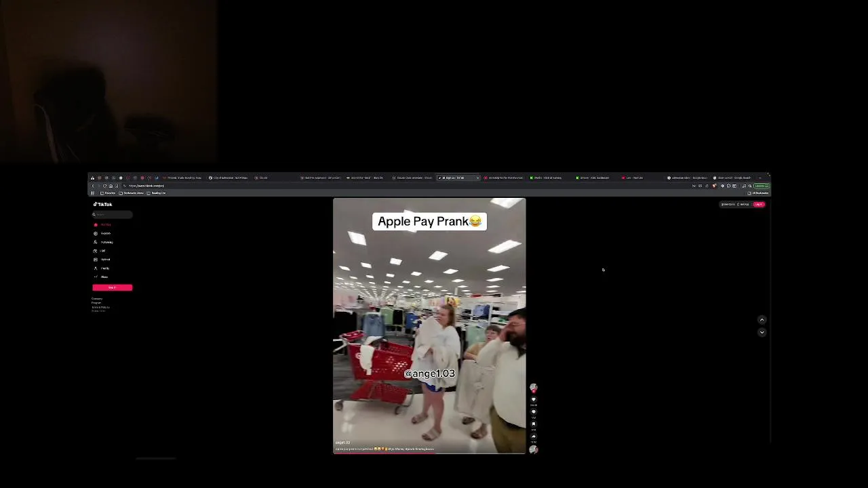Open the Company footer link
The image size is (868, 488).
pyautogui.click(x=97, y=299)
